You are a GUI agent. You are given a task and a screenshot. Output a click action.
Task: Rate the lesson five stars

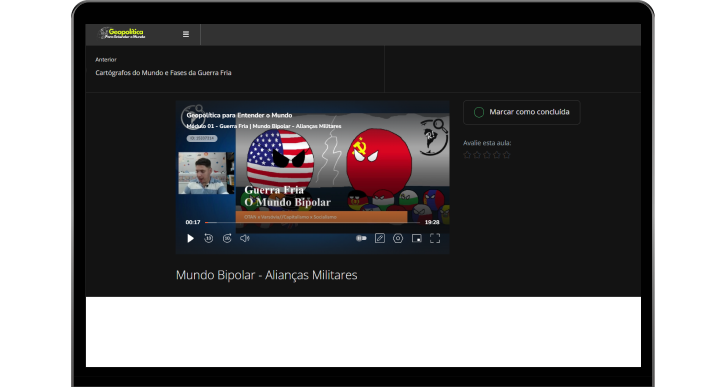pos(506,155)
